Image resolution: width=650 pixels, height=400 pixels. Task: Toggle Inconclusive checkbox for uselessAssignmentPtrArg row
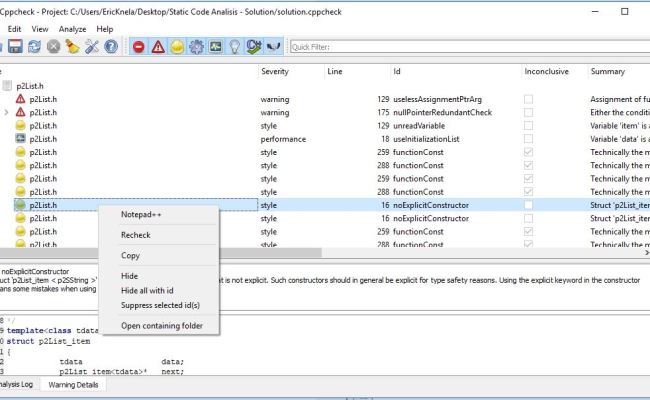528,99
